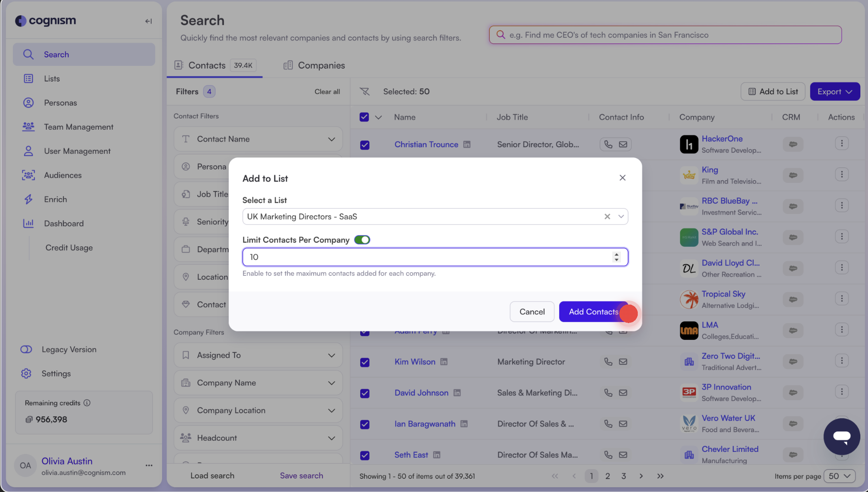Deselect the checkbox next to Seth East
This screenshot has width=868, height=492.
(x=364, y=455)
